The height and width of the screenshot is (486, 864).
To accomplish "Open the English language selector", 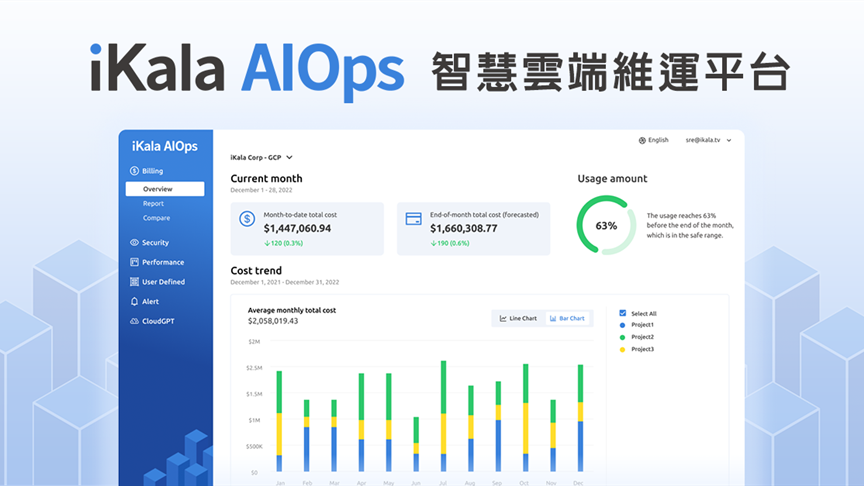I will click(654, 141).
